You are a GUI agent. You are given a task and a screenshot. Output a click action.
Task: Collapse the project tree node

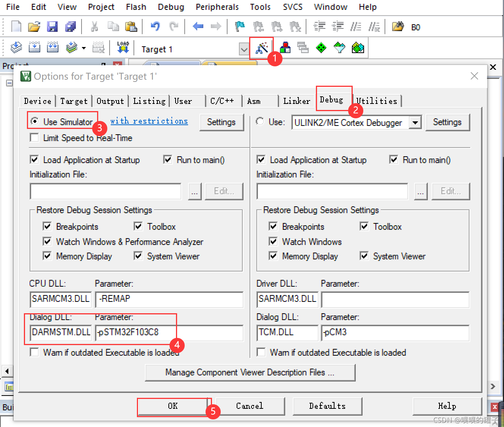click(9, 83)
